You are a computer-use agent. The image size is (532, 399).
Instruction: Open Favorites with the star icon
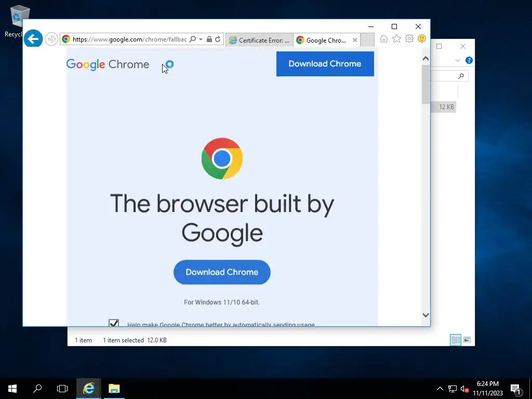click(x=396, y=38)
